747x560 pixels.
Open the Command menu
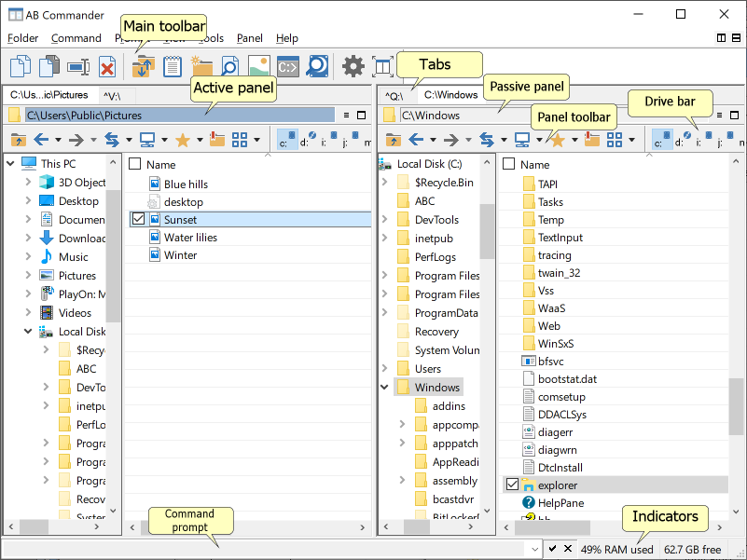pyautogui.click(x=76, y=38)
